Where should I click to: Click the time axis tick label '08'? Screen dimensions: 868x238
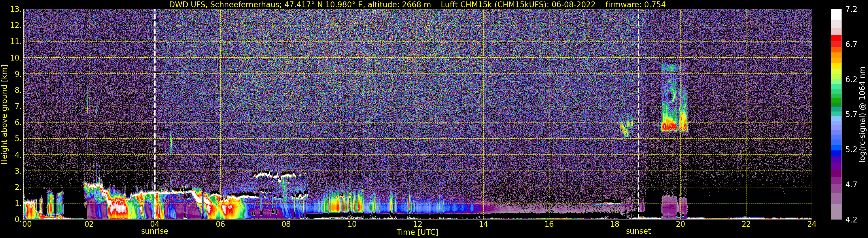point(286,224)
